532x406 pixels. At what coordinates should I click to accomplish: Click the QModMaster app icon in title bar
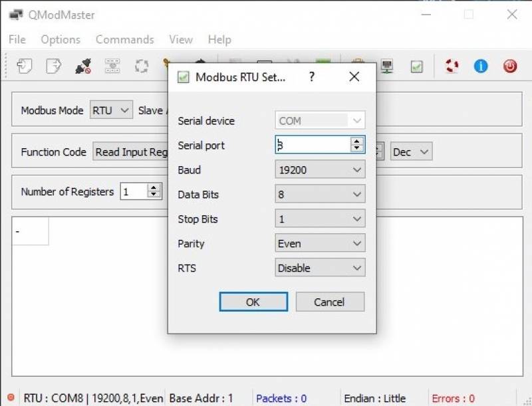pyautogui.click(x=15, y=15)
